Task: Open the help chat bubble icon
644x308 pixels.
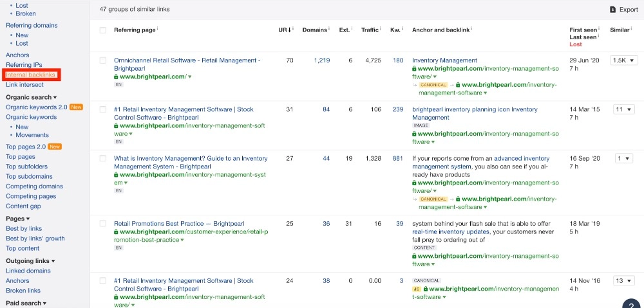Action: pos(631,303)
